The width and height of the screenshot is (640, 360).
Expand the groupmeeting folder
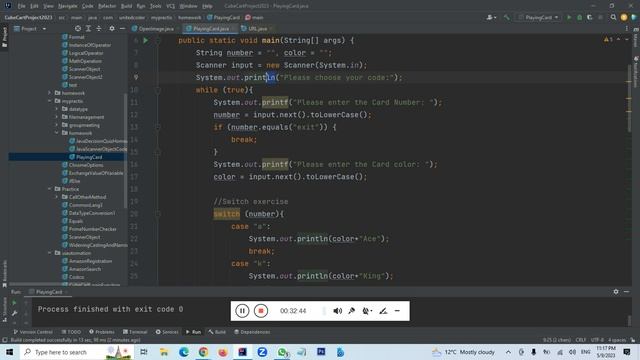57,125
